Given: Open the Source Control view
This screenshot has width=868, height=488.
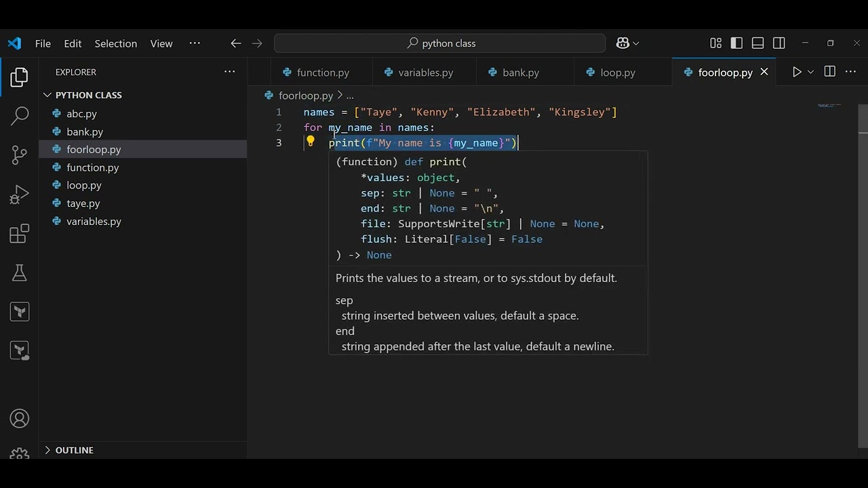Looking at the screenshot, I should pyautogui.click(x=20, y=155).
